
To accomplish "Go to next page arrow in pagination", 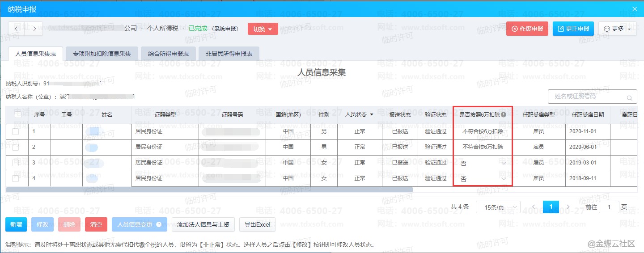I will tap(568, 207).
